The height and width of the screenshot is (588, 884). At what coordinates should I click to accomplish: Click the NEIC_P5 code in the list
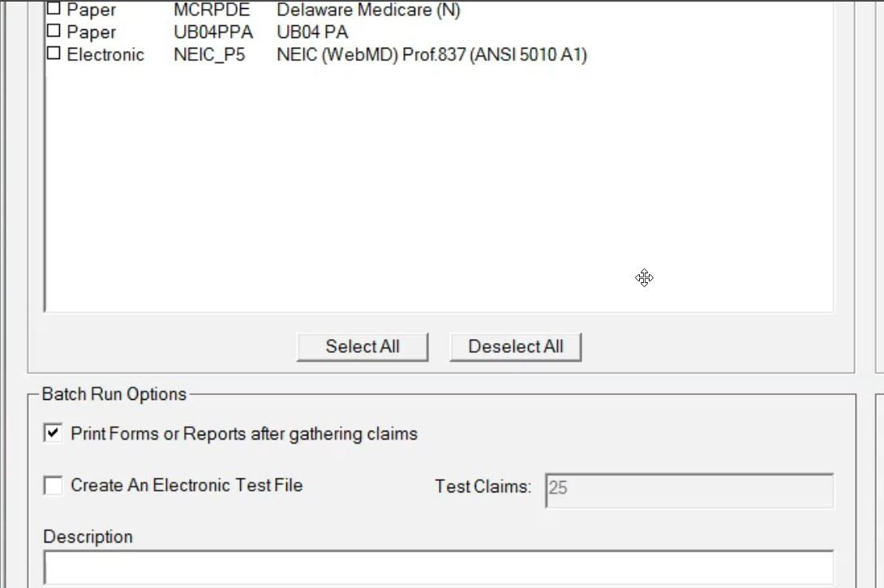[x=209, y=55]
